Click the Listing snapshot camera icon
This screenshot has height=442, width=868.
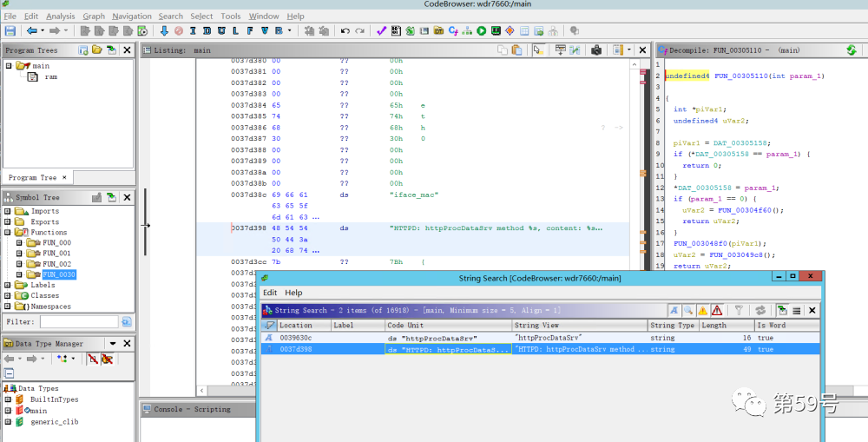[x=596, y=50]
